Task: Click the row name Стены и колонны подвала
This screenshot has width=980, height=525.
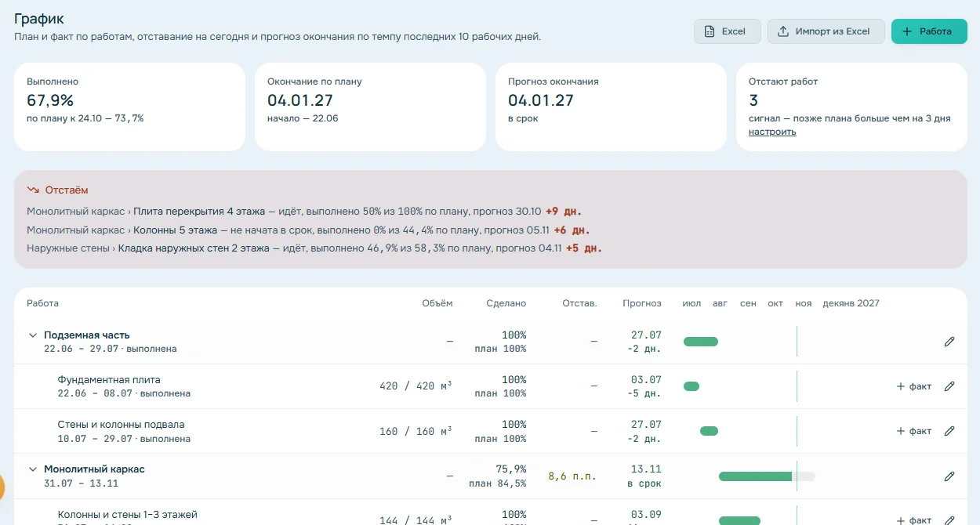Action: pos(121,424)
